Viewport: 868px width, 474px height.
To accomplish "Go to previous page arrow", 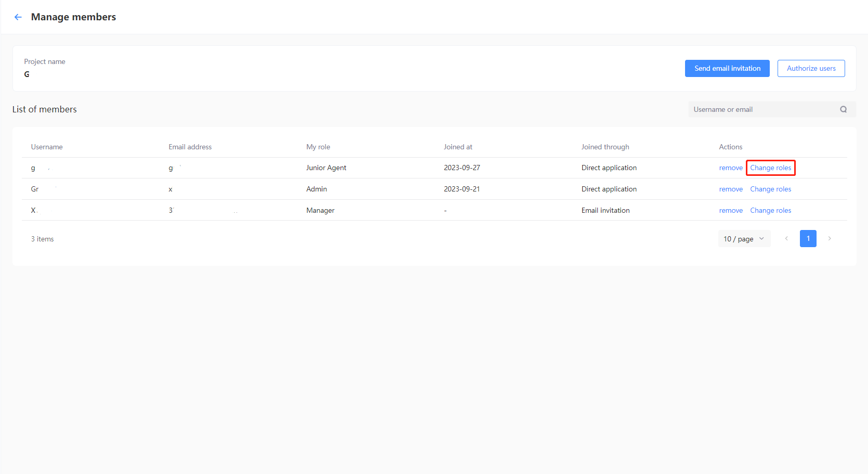I will pos(786,239).
